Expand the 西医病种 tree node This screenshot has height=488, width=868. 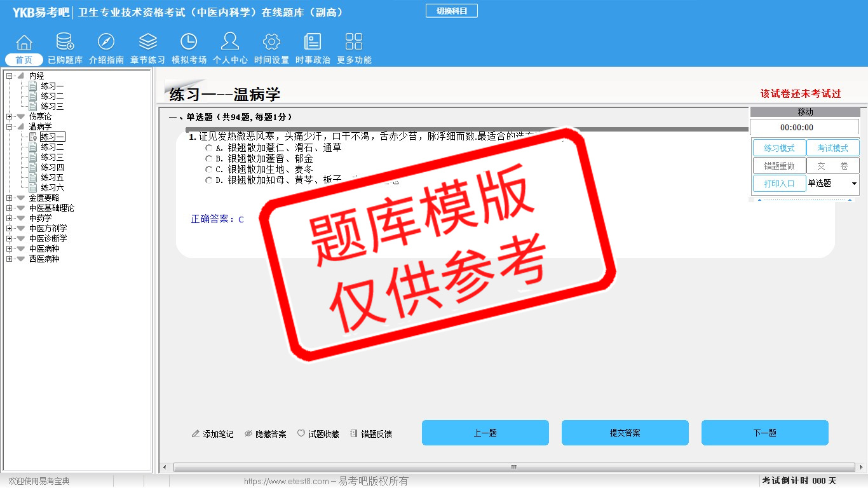[10, 259]
